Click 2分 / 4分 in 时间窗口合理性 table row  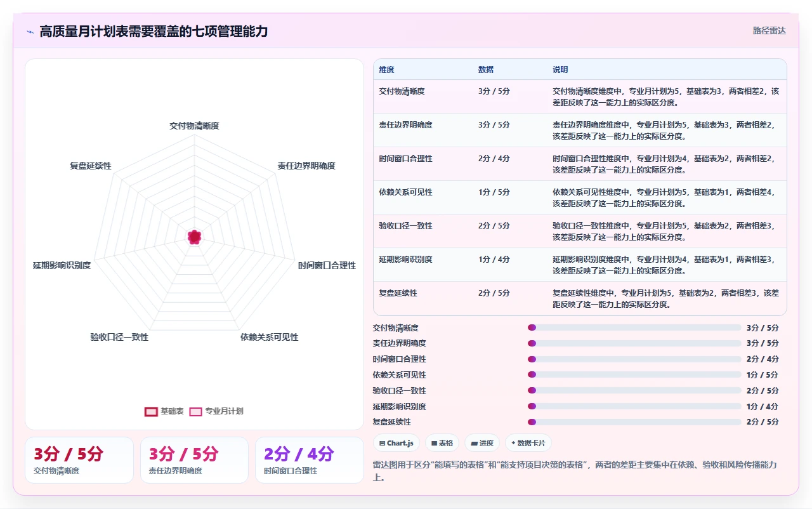(x=494, y=159)
